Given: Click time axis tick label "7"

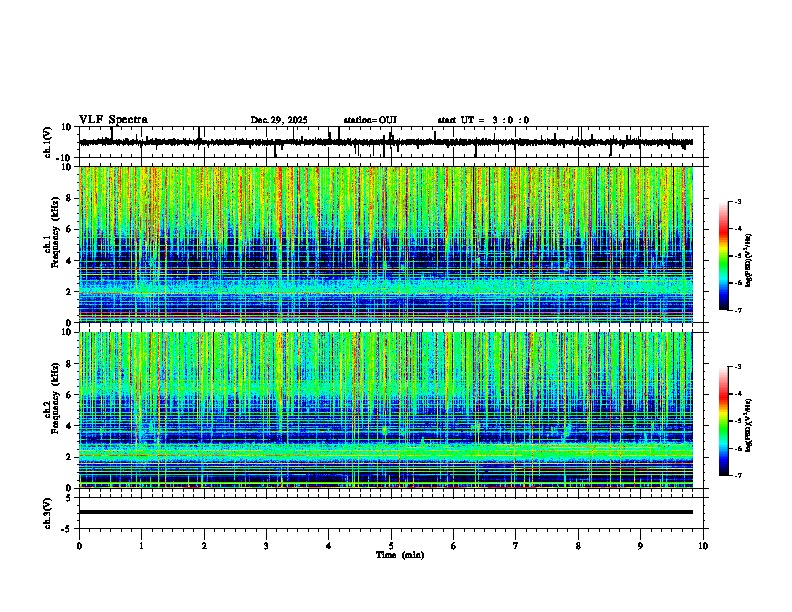Looking at the screenshot, I should pyautogui.click(x=516, y=546).
